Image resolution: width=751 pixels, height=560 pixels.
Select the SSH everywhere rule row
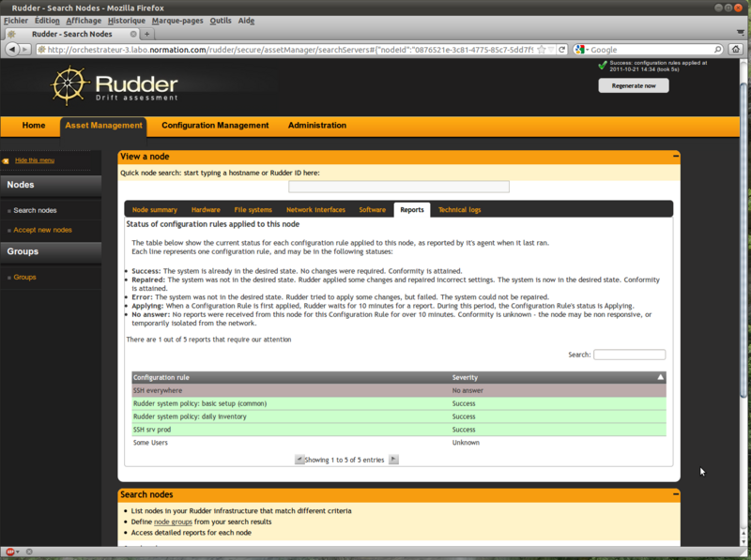tap(399, 390)
